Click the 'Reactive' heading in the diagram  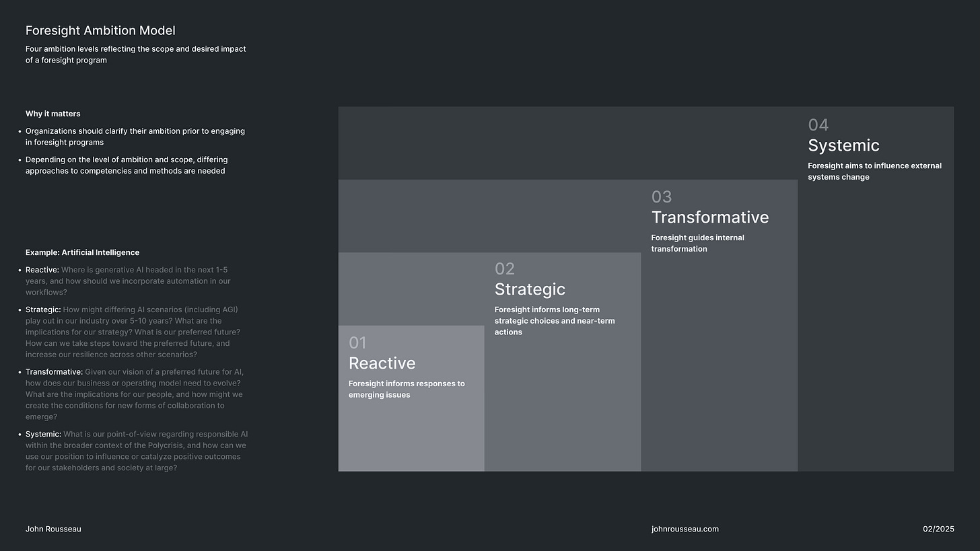[382, 363]
